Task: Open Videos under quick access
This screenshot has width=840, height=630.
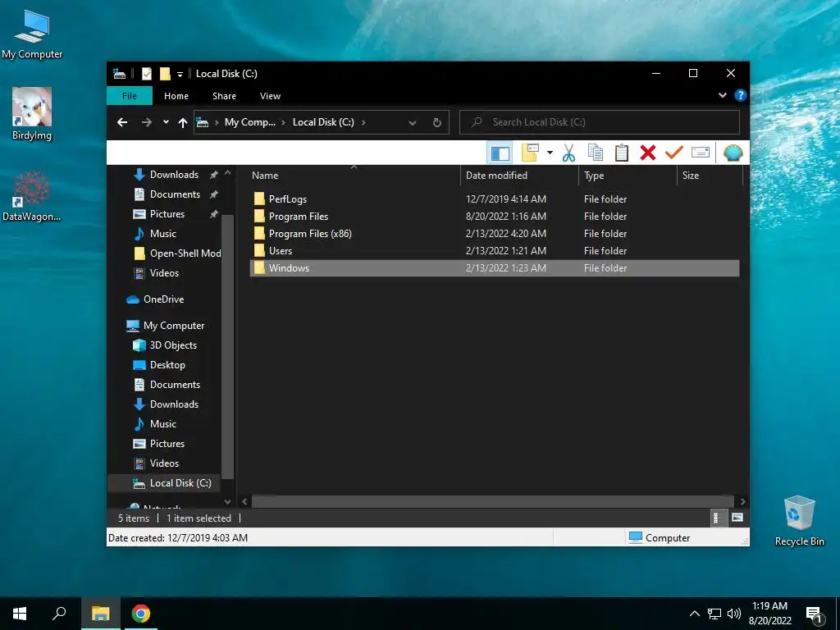Action: 164,273
